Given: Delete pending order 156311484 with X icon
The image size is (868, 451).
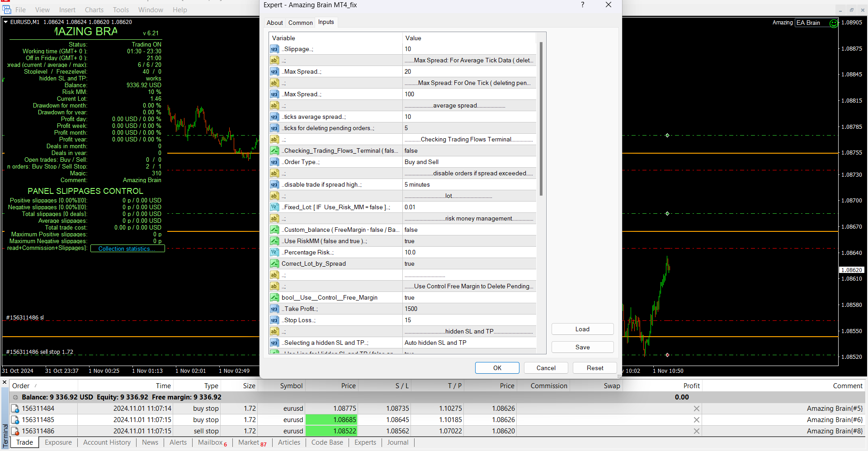Looking at the screenshot, I should [696, 409].
